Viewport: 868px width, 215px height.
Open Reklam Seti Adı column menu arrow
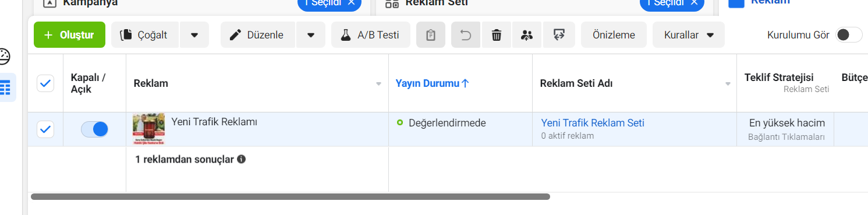[x=728, y=84]
